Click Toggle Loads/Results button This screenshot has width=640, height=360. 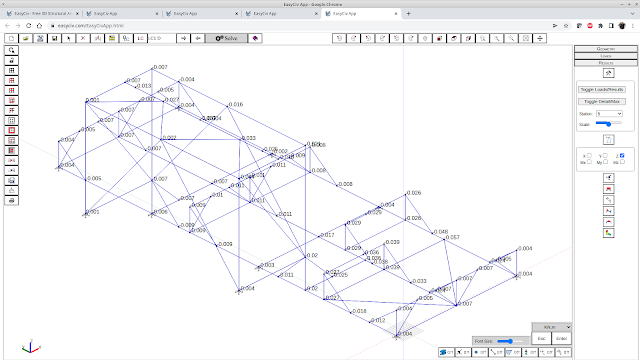click(x=602, y=89)
